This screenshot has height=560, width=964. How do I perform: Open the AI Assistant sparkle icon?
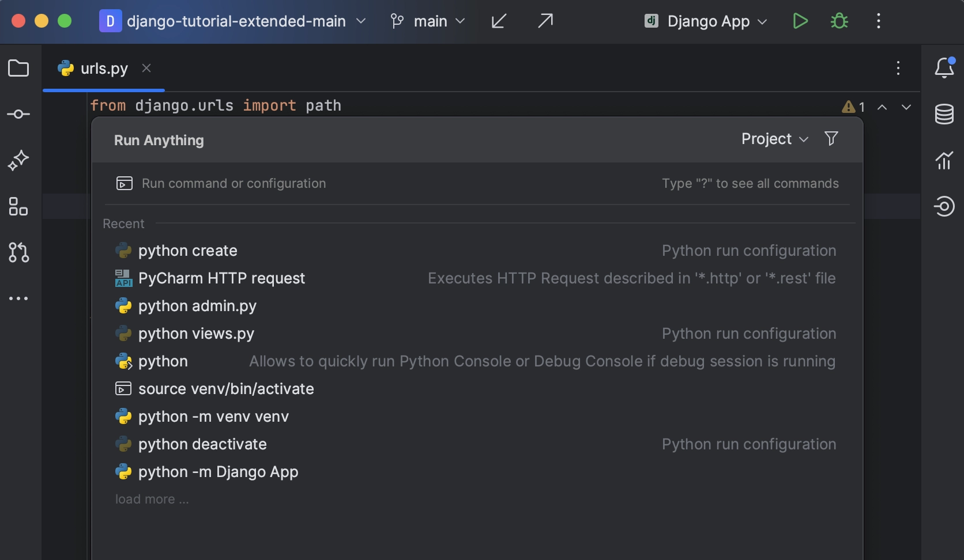[18, 160]
